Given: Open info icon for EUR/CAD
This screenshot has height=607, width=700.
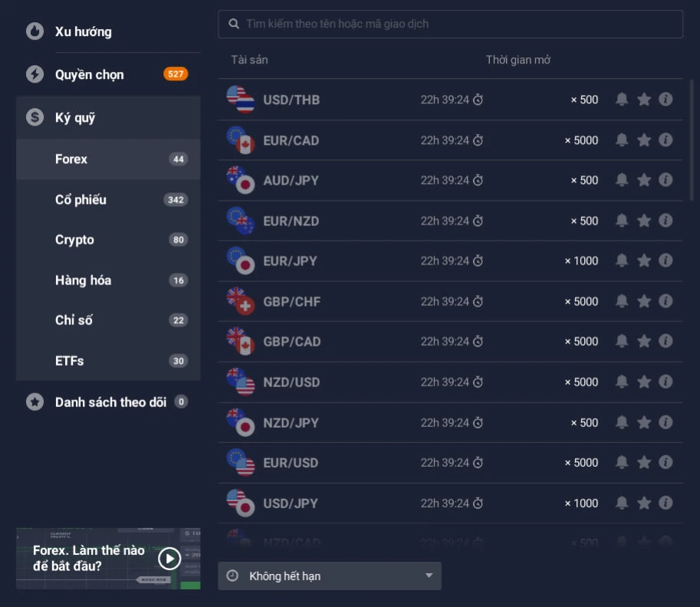Looking at the screenshot, I should (x=665, y=139).
